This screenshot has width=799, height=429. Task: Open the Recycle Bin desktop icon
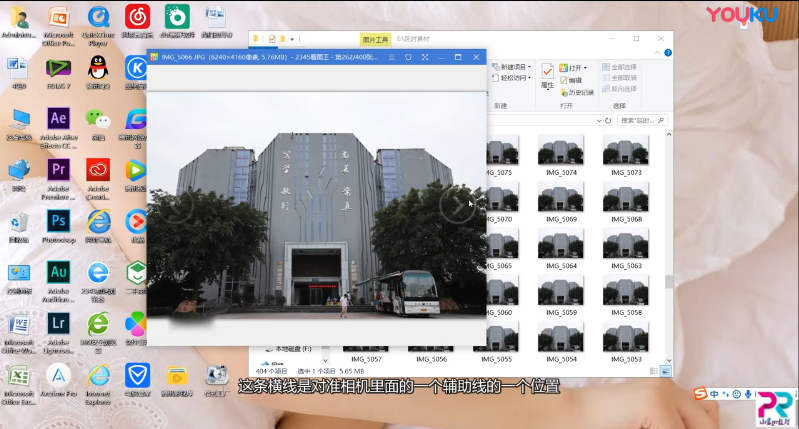pos(19,222)
